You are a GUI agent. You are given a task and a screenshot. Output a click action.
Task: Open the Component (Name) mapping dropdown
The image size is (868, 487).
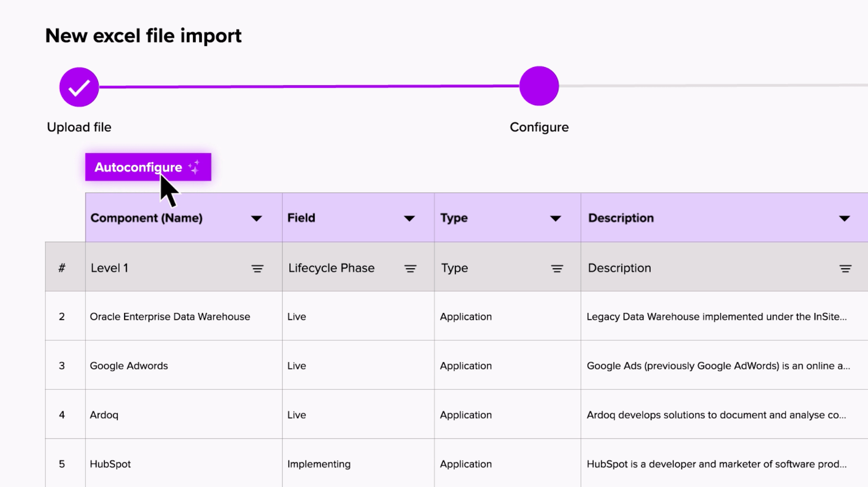tap(256, 219)
